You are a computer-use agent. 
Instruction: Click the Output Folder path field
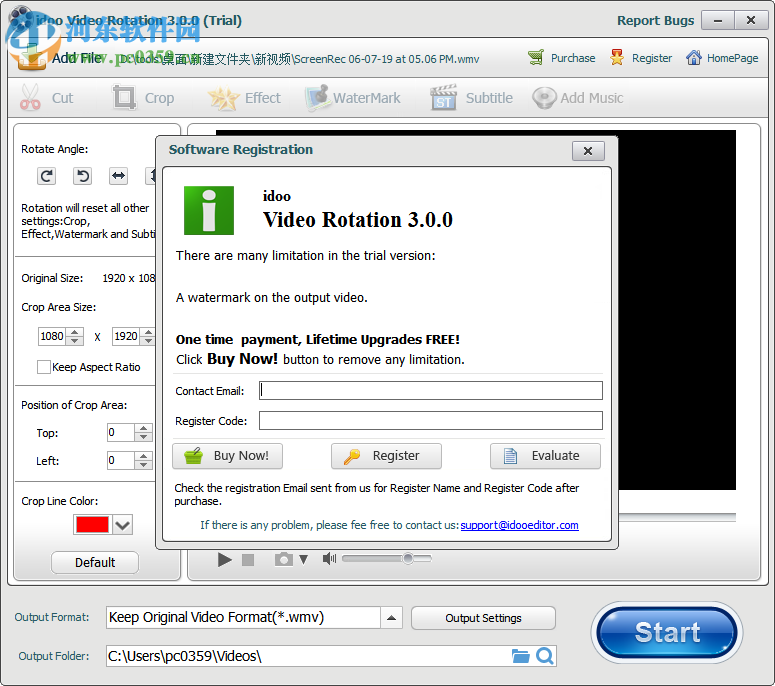pos(307,656)
